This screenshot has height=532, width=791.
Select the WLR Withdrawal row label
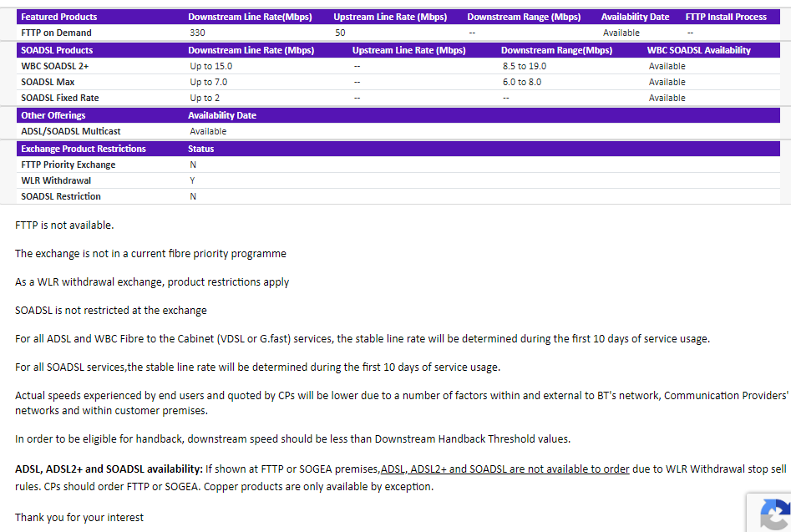click(56, 180)
